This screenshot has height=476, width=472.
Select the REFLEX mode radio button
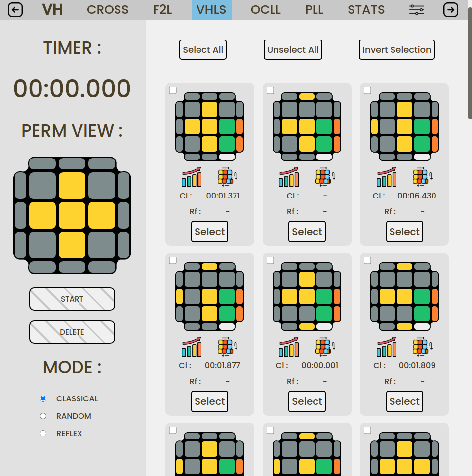pyautogui.click(x=43, y=434)
